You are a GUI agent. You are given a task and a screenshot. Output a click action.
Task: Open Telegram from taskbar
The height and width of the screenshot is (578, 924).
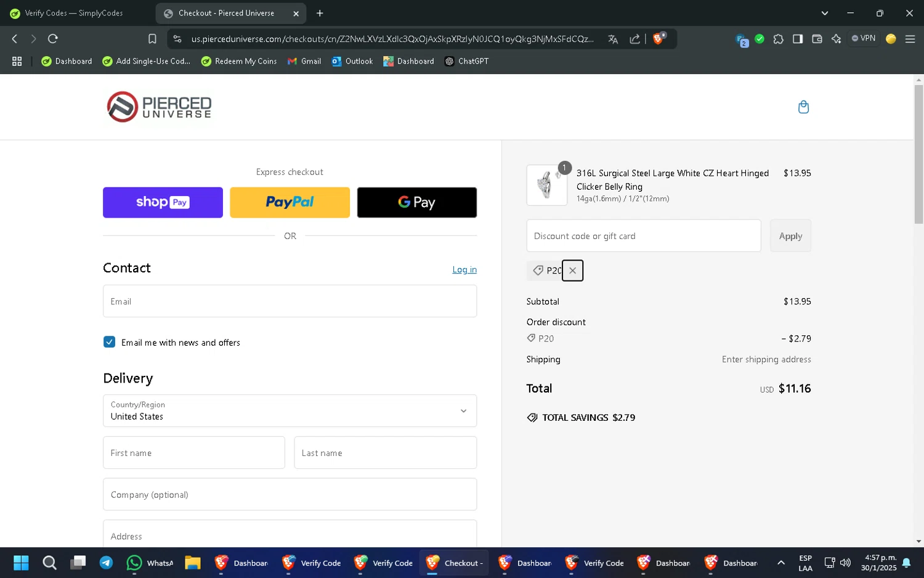(106, 563)
